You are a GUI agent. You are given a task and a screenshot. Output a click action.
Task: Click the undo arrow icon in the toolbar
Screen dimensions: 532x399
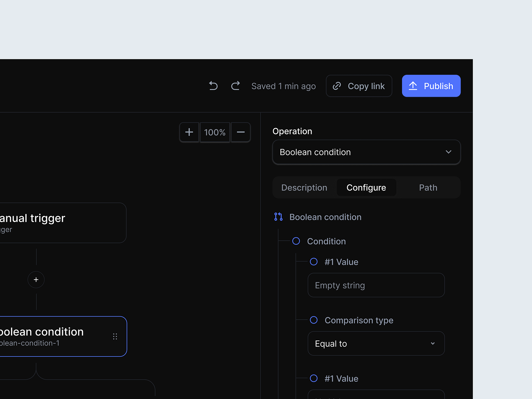pyautogui.click(x=213, y=86)
